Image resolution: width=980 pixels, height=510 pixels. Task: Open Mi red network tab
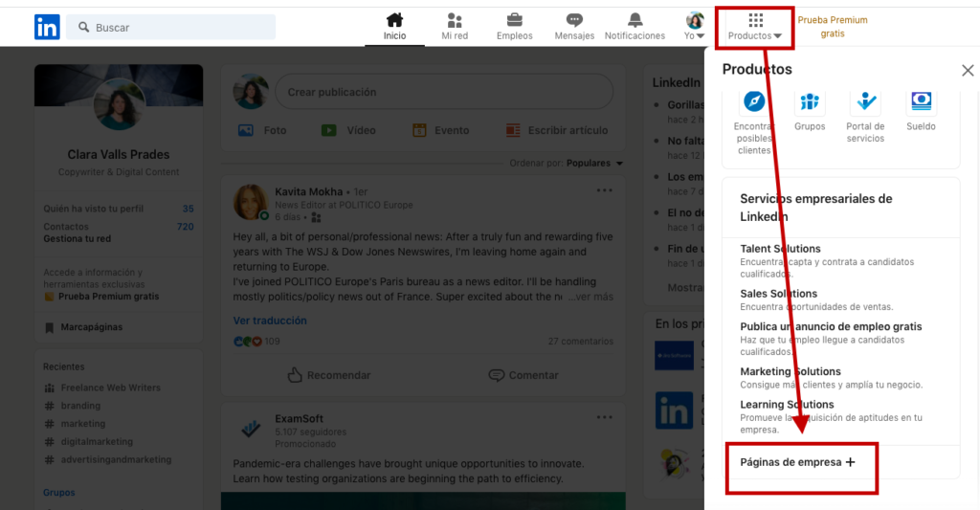(x=455, y=27)
